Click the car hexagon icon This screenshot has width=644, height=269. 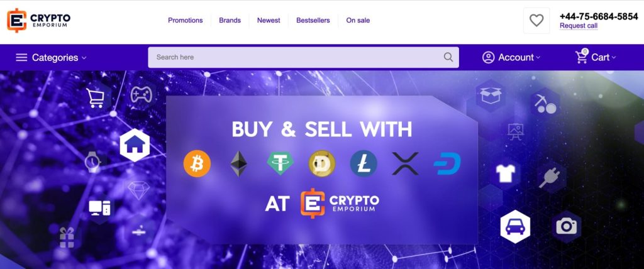click(515, 226)
